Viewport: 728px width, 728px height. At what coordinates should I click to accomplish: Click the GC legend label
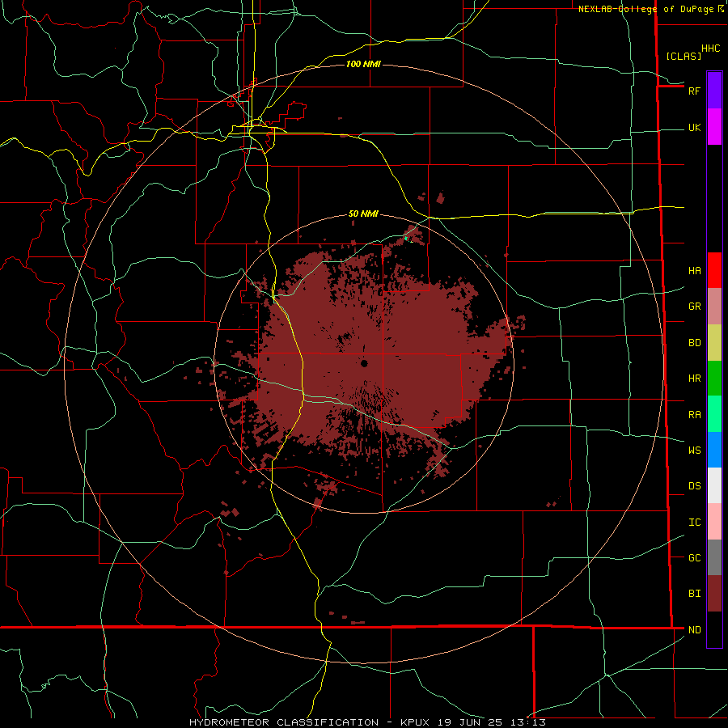click(694, 557)
